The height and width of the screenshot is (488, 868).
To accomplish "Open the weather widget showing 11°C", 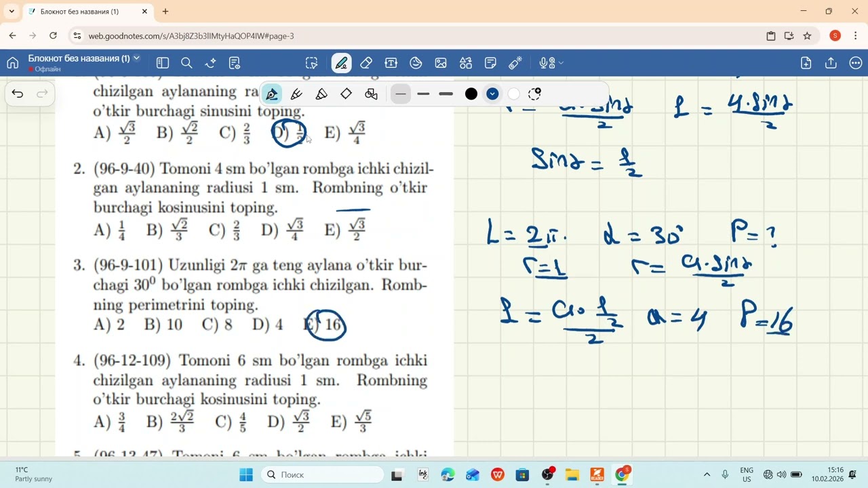I will (x=33, y=474).
